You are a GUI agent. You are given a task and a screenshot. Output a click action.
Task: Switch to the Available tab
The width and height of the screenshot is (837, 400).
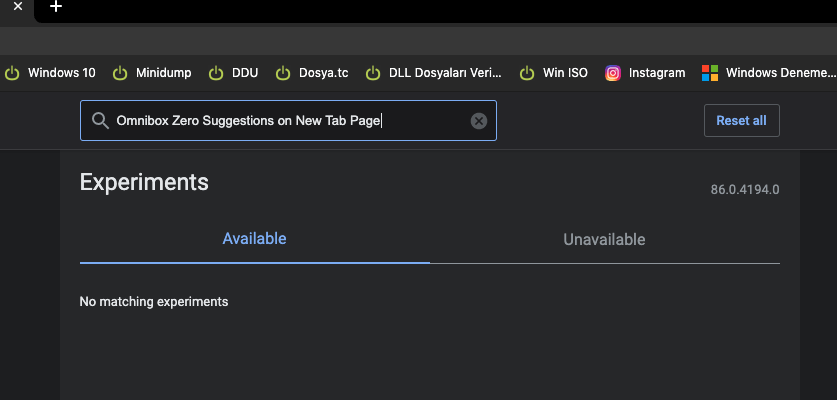(x=254, y=239)
